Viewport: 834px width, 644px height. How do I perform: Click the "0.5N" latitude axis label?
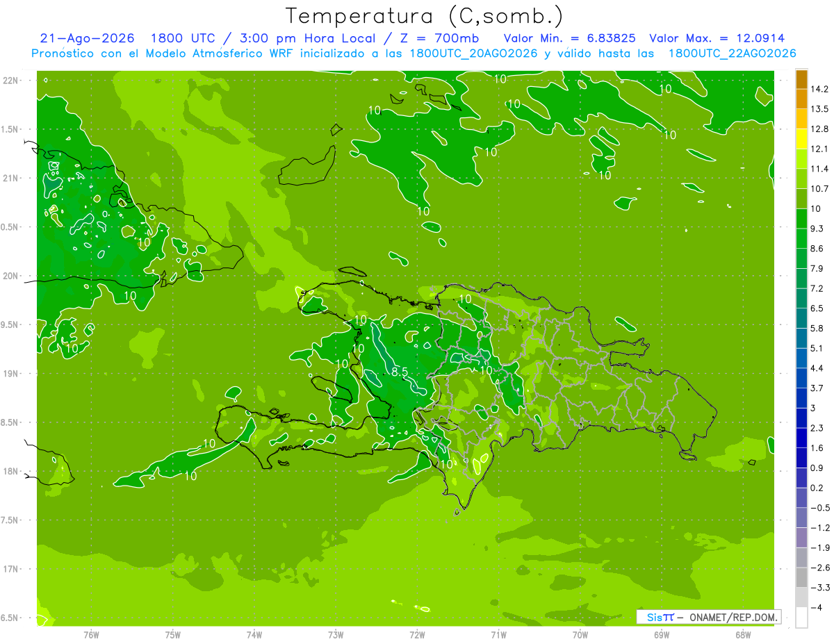point(10,227)
